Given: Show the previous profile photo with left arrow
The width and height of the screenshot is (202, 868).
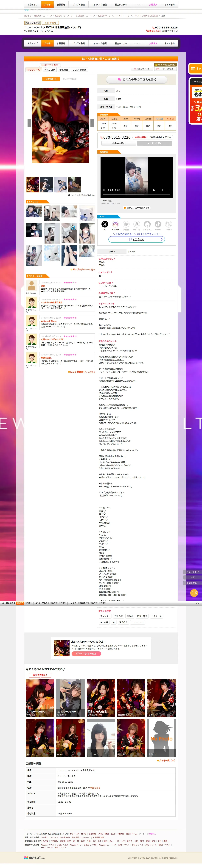Looking at the screenshot, I should coord(29,123).
